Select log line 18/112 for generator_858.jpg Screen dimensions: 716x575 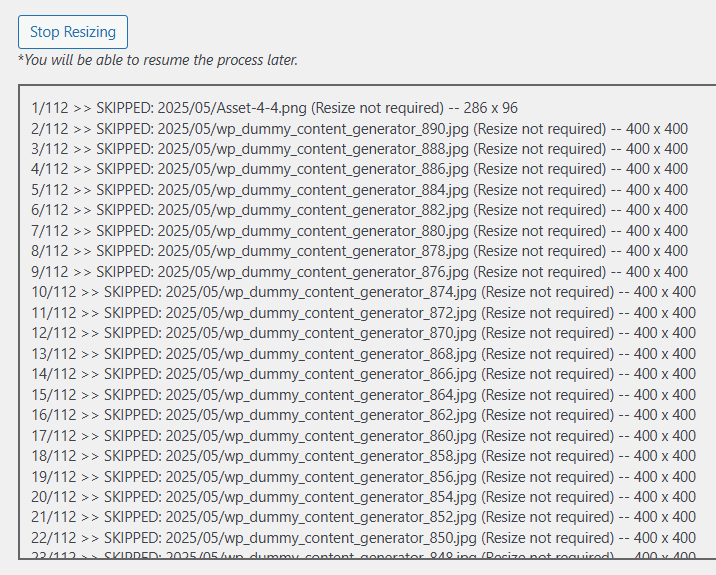[362, 456]
